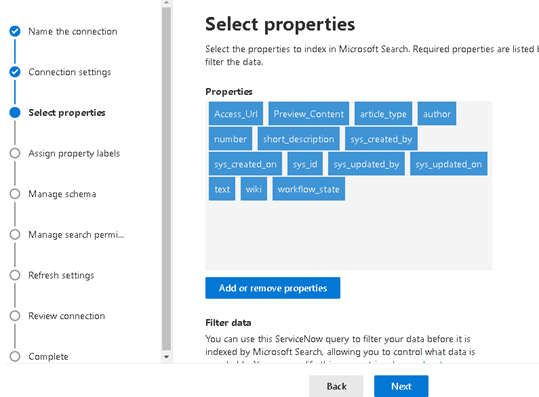539x397 pixels.
Task: Click the sidebar vertical scrollbar thumb
Action: (x=166, y=179)
